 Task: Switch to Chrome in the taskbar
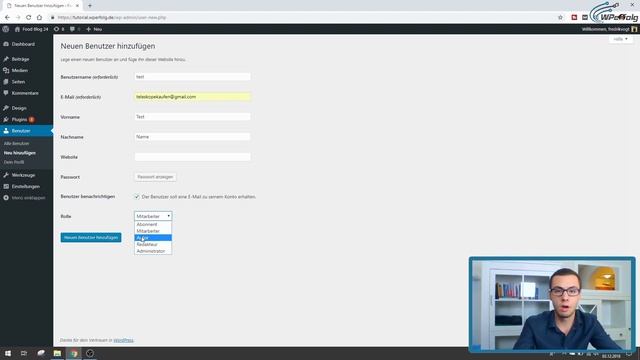tap(74, 353)
